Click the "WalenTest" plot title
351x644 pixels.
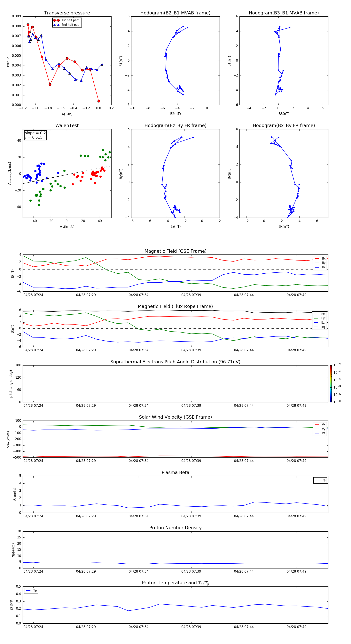tap(67, 125)
